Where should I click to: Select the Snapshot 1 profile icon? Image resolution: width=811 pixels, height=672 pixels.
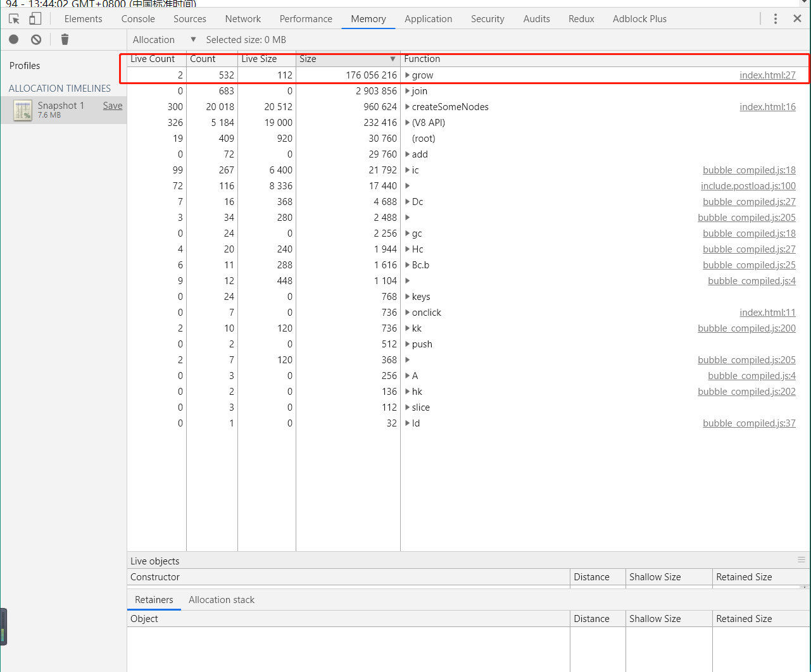click(x=23, y=110)
